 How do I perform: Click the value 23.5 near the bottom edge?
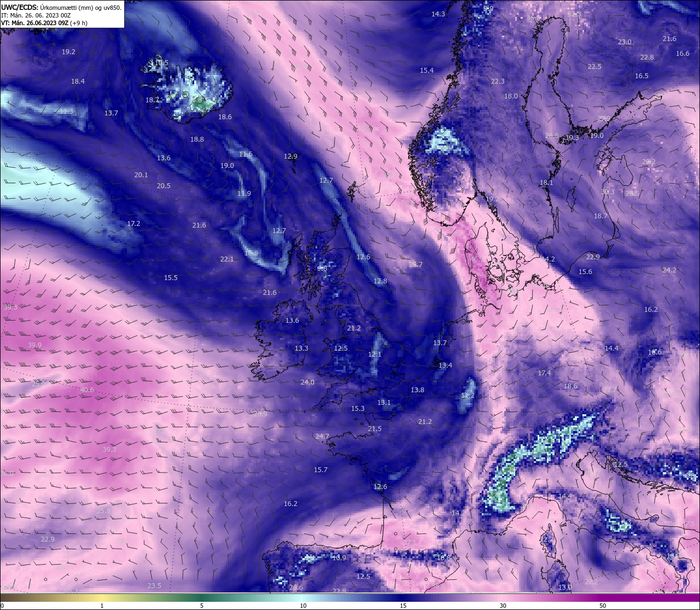(x=154, y=586)
